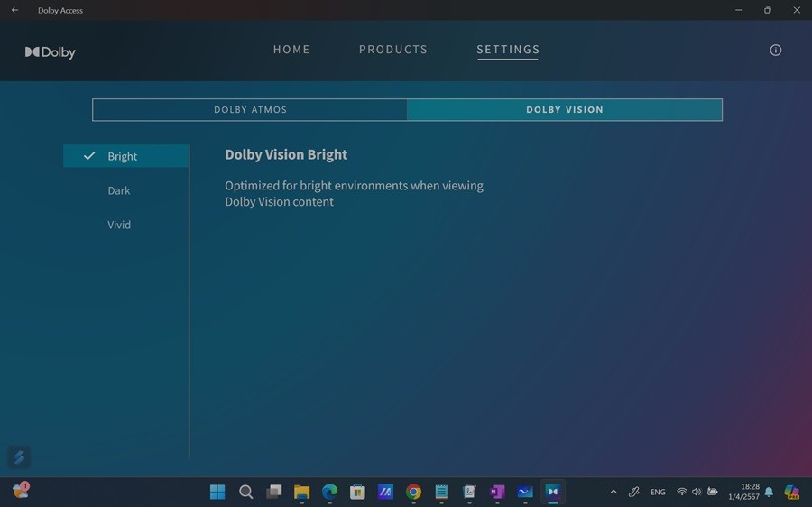Viewport: 812px width, 507px height.
Task: Open the Home page
Action: coord(291,50)
